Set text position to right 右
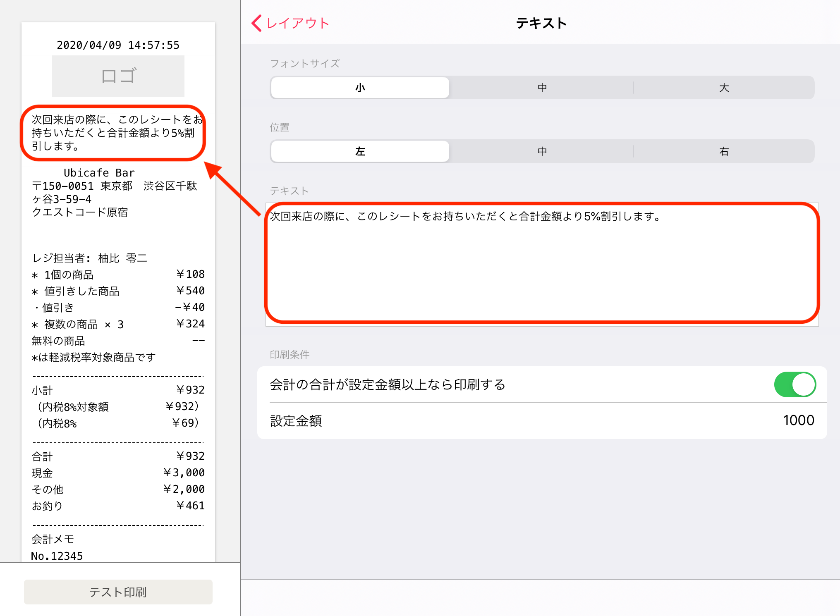840x616 pixels. tap(724, 151)
